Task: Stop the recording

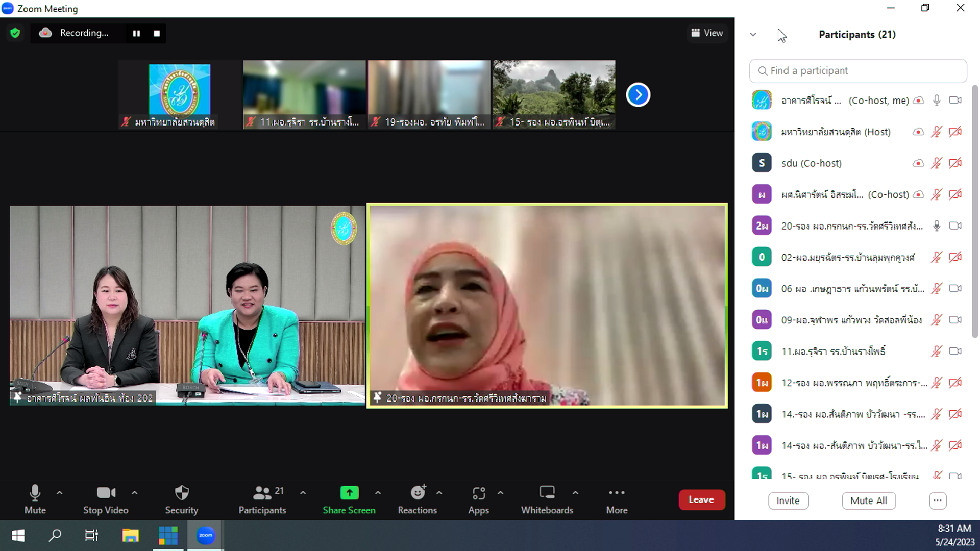Action: point(157,33)
